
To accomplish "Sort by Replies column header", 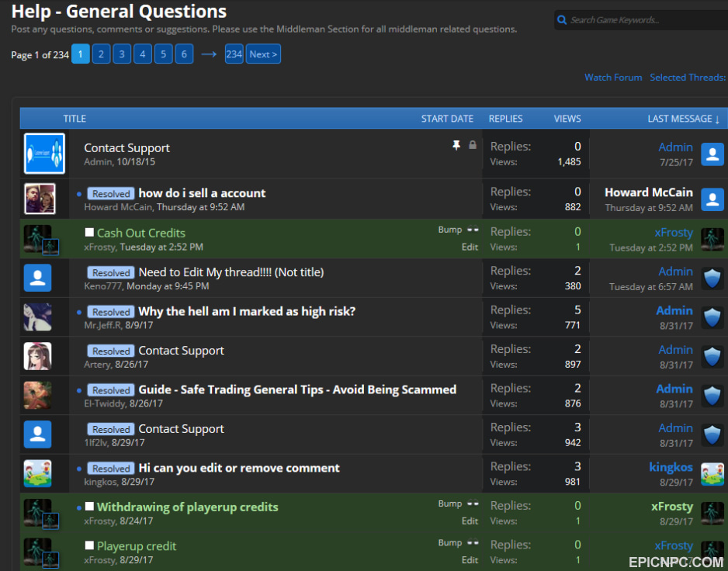I will (505, 119).
